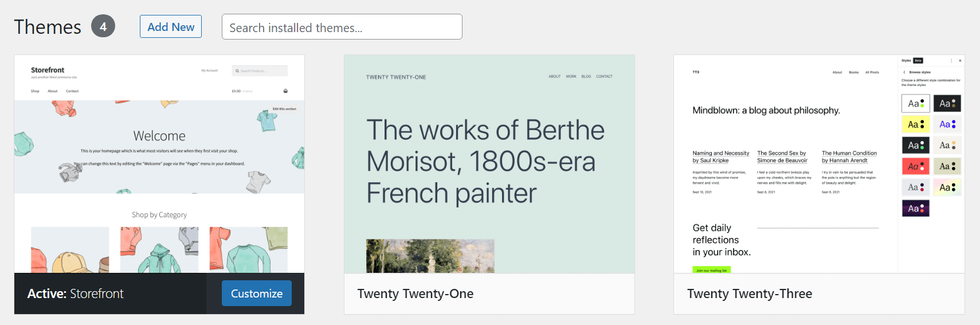The height and width of the screenshot is (325, 980).
Task: Click the back chevron beside Browse styles
Action: [x=904, y=72]
